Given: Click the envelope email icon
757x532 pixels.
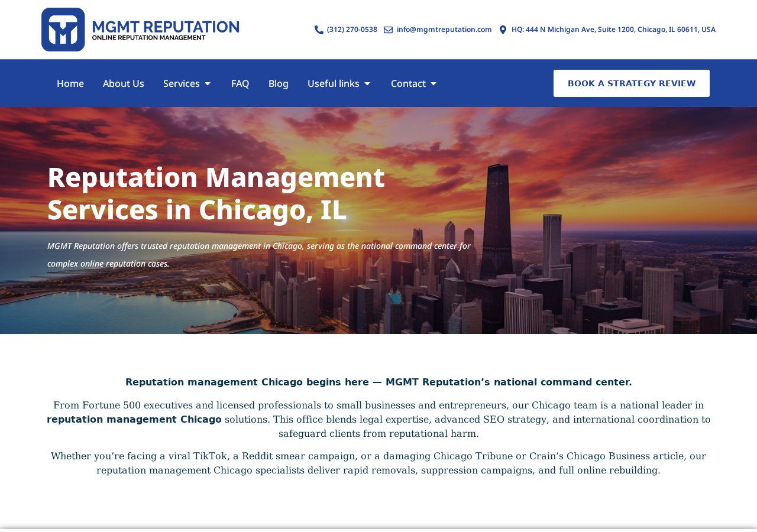Looking at the screenshot, I should pyautogui.click(x=388, y=30).
